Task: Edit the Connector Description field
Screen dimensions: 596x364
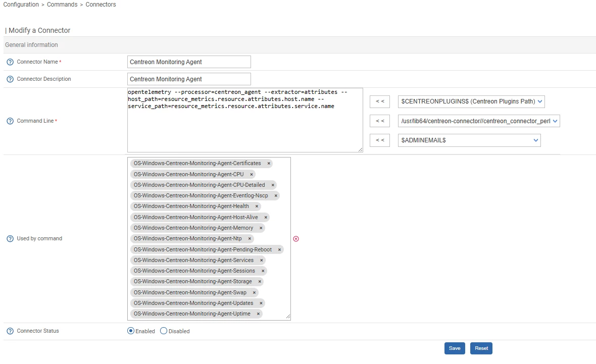Action: 189,79
